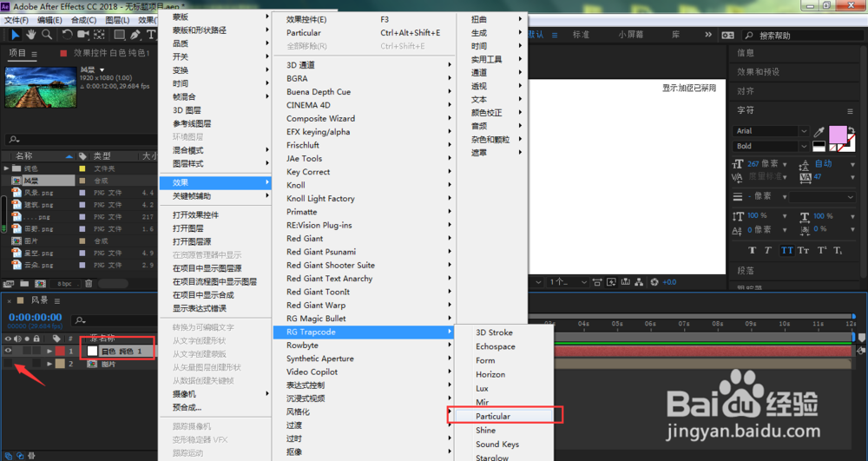Toggle lock switch for layer 1
868x461 pixels.
(36, 351)
